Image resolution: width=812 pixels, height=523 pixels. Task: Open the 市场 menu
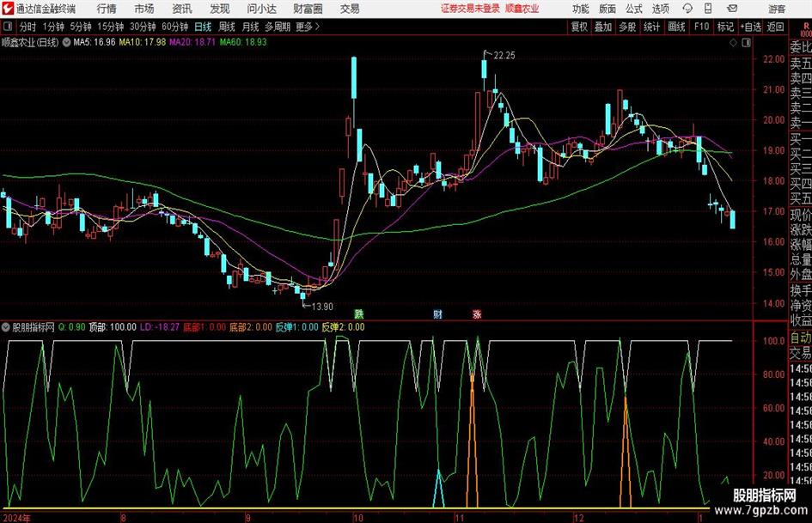144,9
